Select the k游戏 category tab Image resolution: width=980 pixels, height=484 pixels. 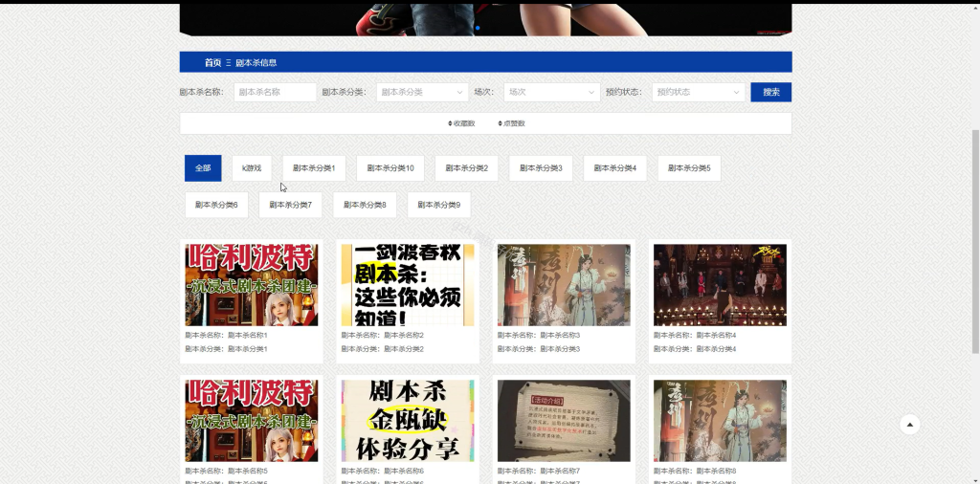click(x=252, y=168)
